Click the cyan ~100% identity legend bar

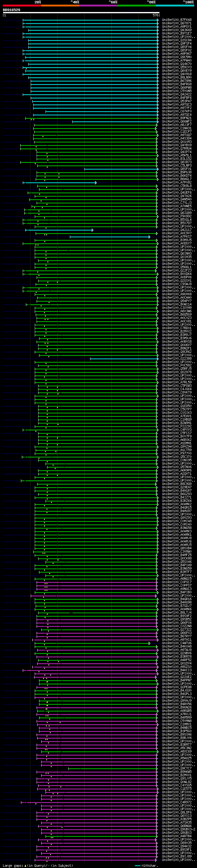tap(175, 6)
